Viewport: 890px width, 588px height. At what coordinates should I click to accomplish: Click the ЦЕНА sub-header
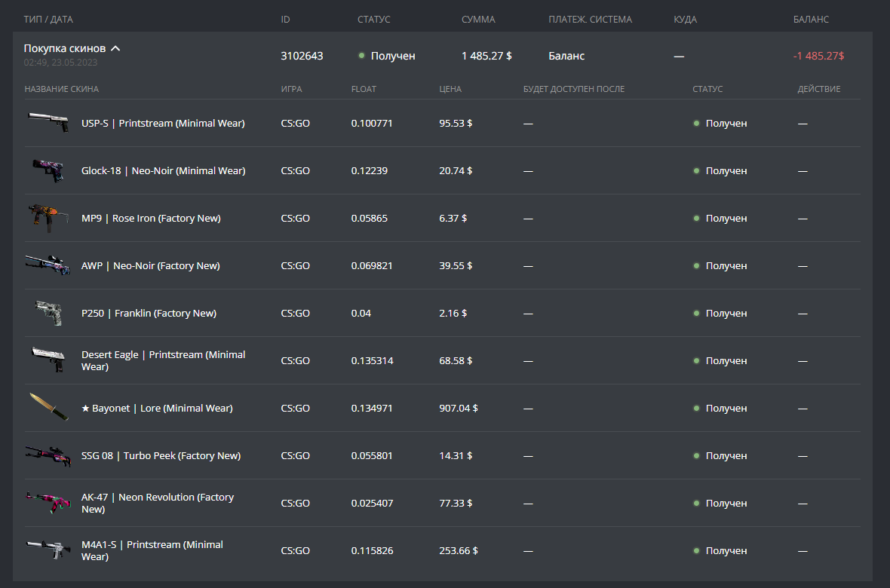click(x=450, y=89)
